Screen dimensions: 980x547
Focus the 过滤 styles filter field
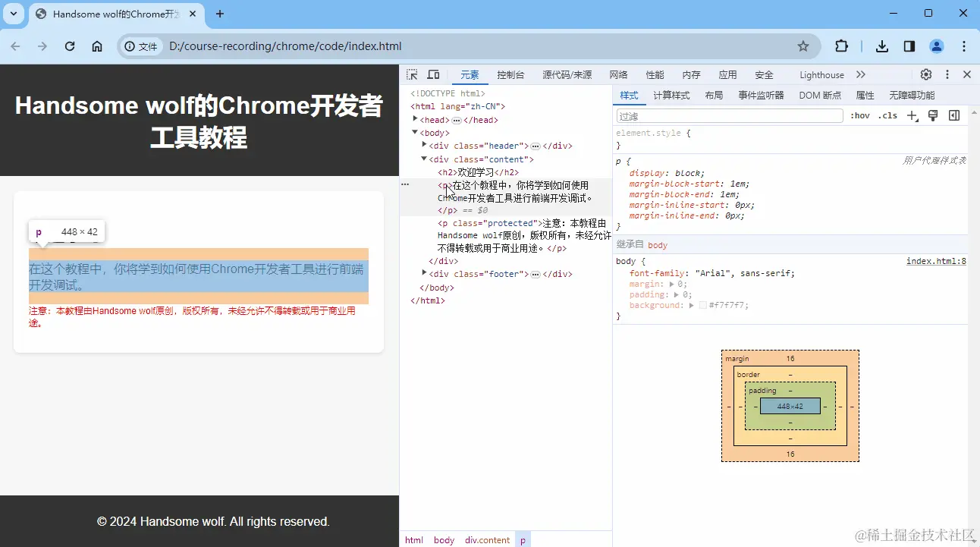coord(730,116)
